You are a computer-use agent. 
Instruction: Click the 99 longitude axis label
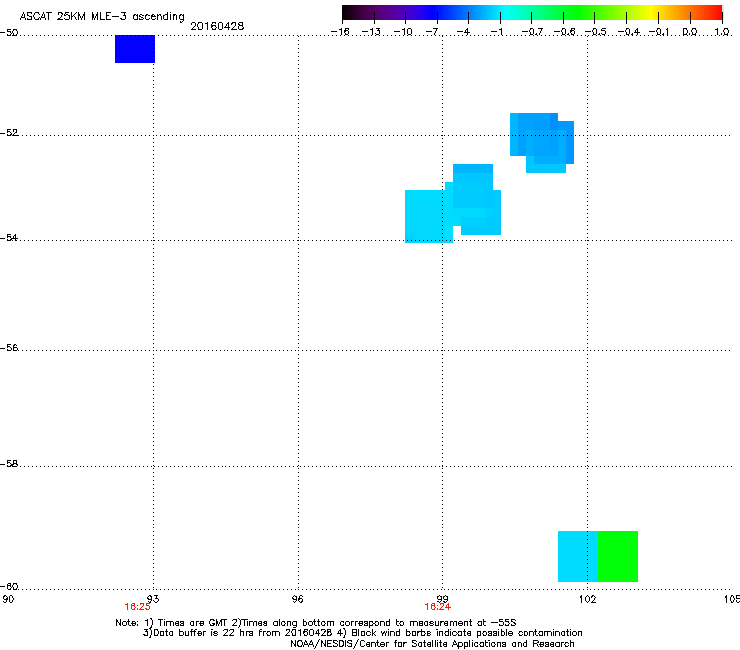click(x=442, y=599)
